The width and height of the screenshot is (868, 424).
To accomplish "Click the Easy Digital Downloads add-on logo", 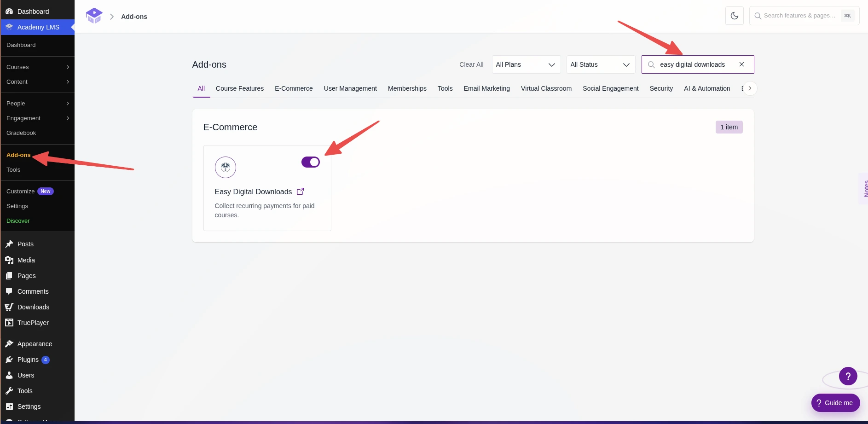I will [x=226, y=167].
